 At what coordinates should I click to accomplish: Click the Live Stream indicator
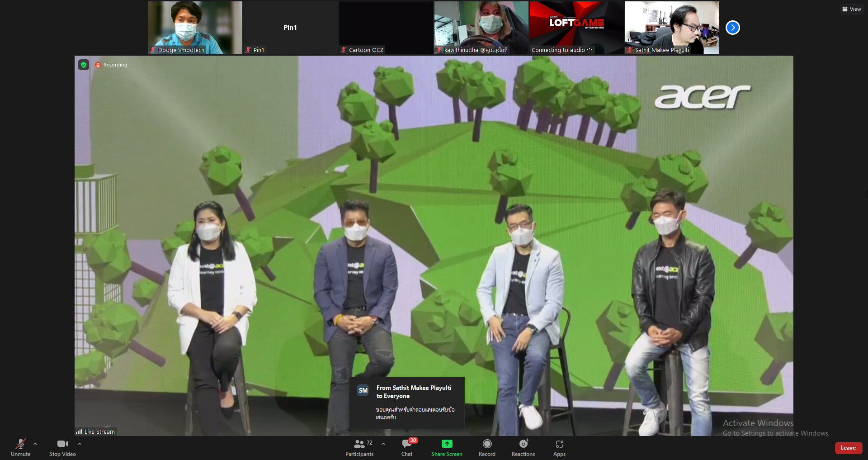pos(95,431)
